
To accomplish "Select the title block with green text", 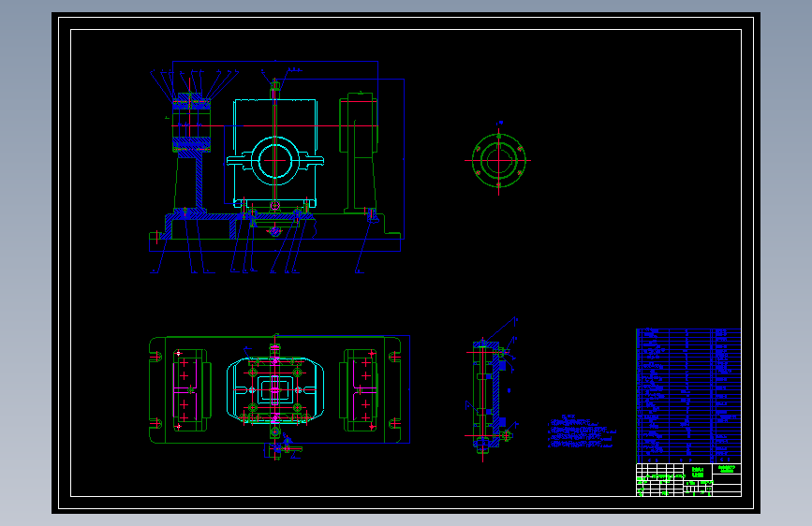I will point(688,480).
